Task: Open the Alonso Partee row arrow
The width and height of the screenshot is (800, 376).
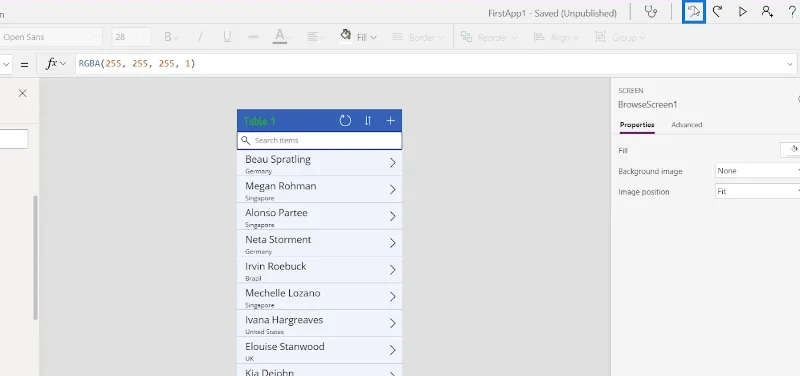Action: [x=392, y=216]
